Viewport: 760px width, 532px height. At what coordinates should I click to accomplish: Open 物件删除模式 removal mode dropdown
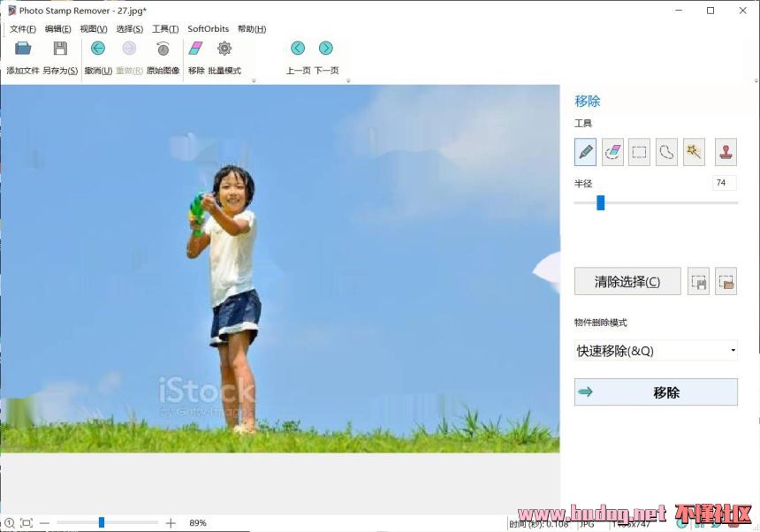(655, 351)
